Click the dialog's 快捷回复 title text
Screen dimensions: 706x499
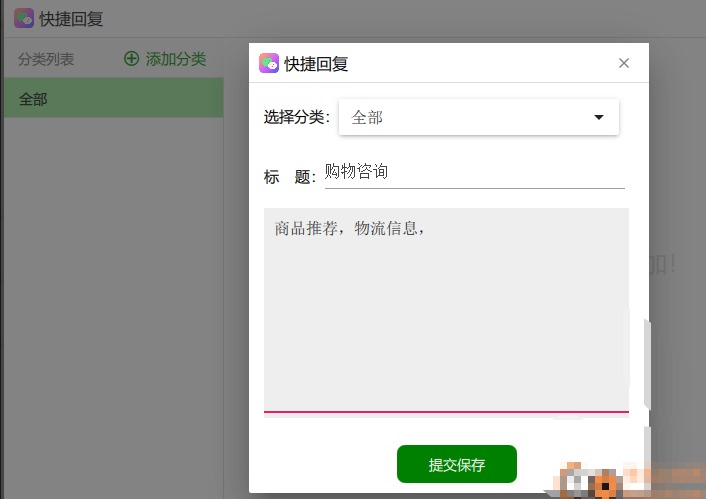pos(316,64)
